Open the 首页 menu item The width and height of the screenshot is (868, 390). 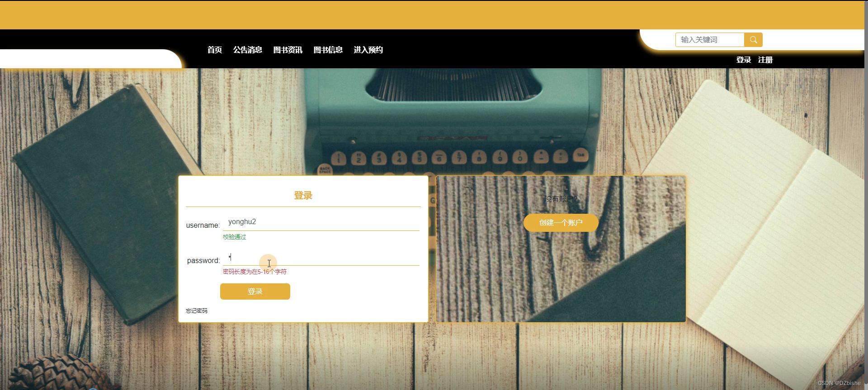pos(215,50)
